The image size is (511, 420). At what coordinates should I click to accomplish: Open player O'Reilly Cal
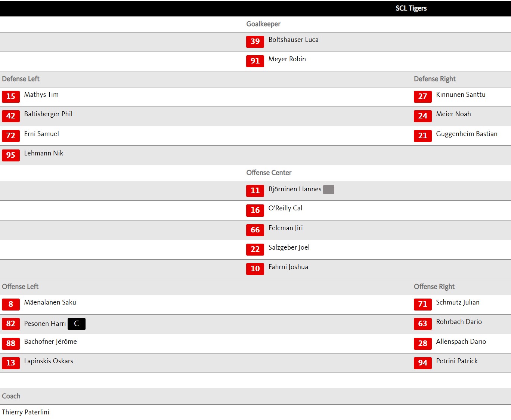pyautogui.click(x=285, y=208)
